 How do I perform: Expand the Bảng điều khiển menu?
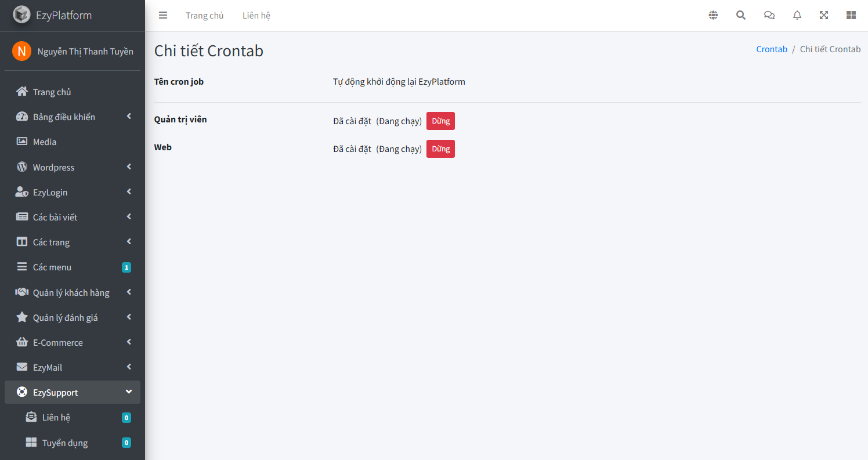[73, 117]
